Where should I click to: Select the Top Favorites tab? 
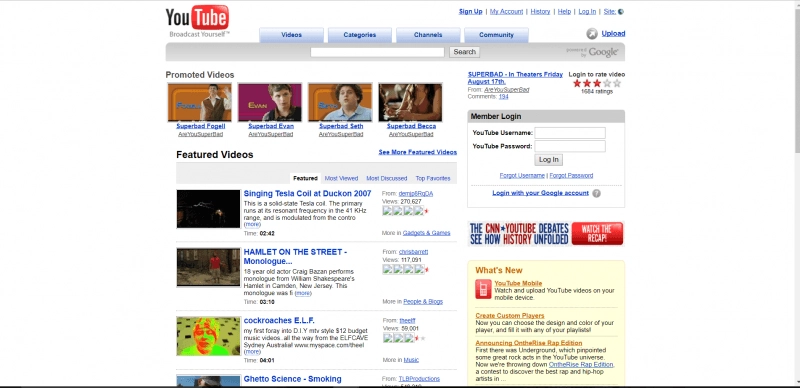(x=433, y=178)
